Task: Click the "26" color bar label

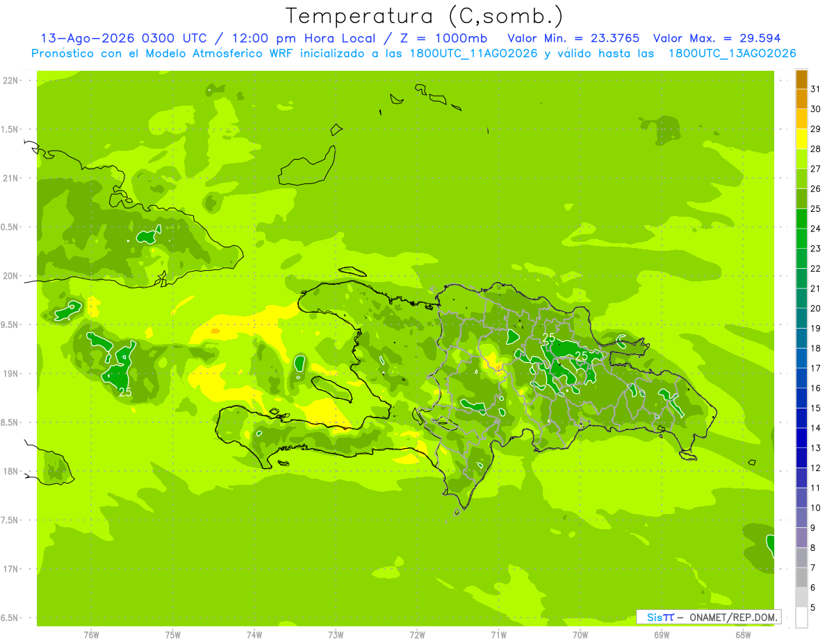Action: tap(815, 189)
